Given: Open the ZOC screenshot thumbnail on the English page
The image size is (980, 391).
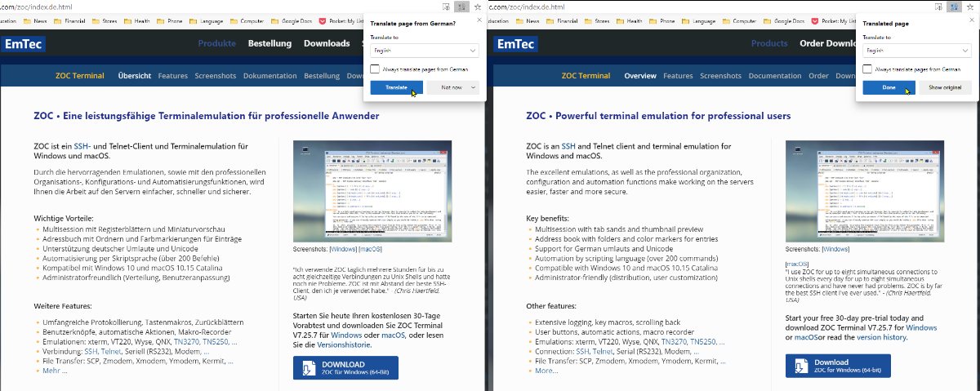Looking at the screenshot, I should click(863, 191).
